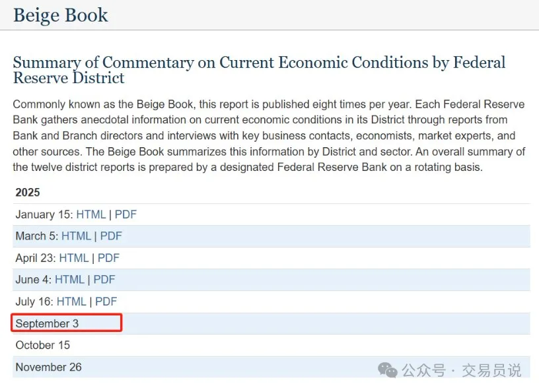Screen dimensions: 539x392
Task: Click the October 15 release date
Action: pyautogui.click(x=43, y=345)
